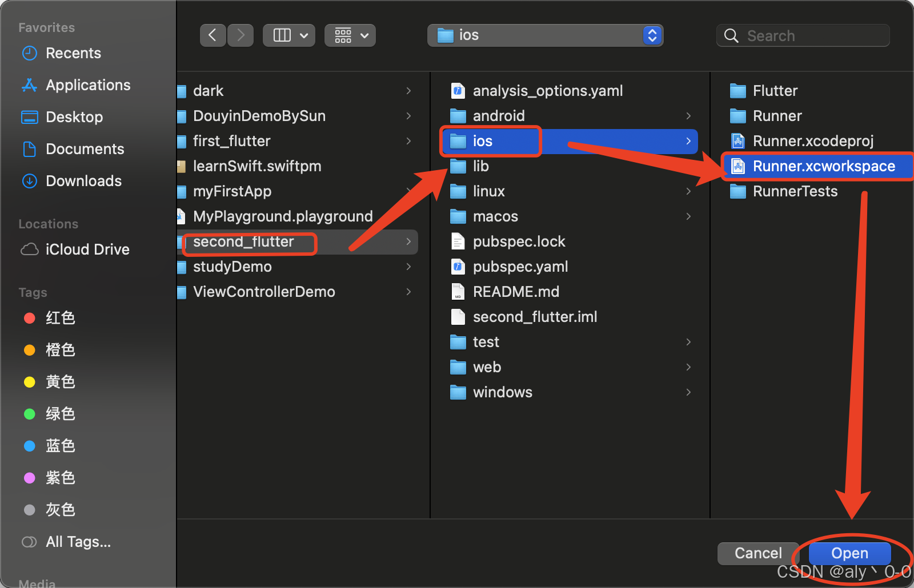Open the column view mode selector
The image size is (914, 588).
[289, 35]
